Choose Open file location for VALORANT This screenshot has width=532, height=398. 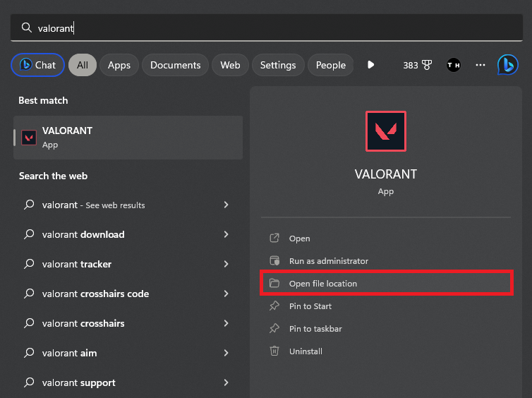click(323, 284)
